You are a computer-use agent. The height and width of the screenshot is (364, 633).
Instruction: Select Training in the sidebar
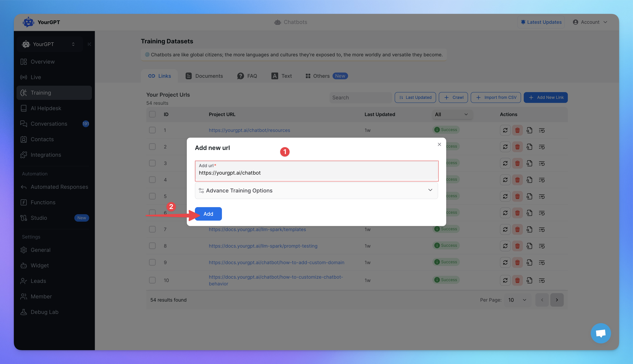(x=54, y=93)
